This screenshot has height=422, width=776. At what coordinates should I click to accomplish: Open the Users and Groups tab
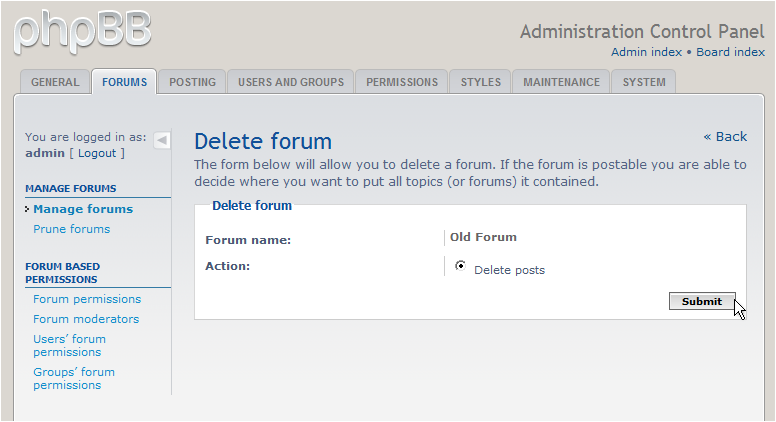click(291, 82)
